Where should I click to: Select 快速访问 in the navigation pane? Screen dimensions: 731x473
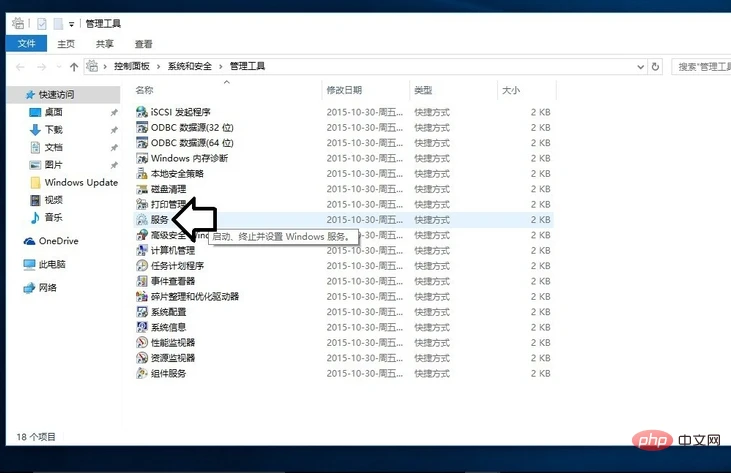coord(56,95)
